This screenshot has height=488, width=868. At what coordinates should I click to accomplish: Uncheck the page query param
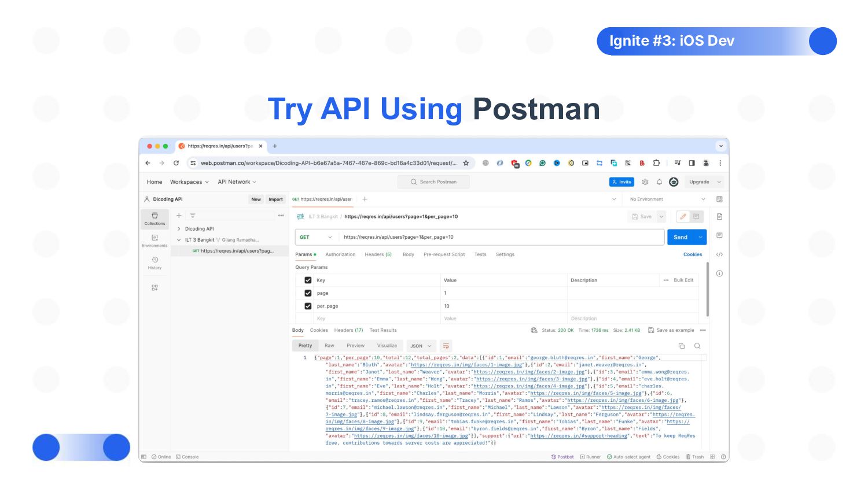[308, 293]
